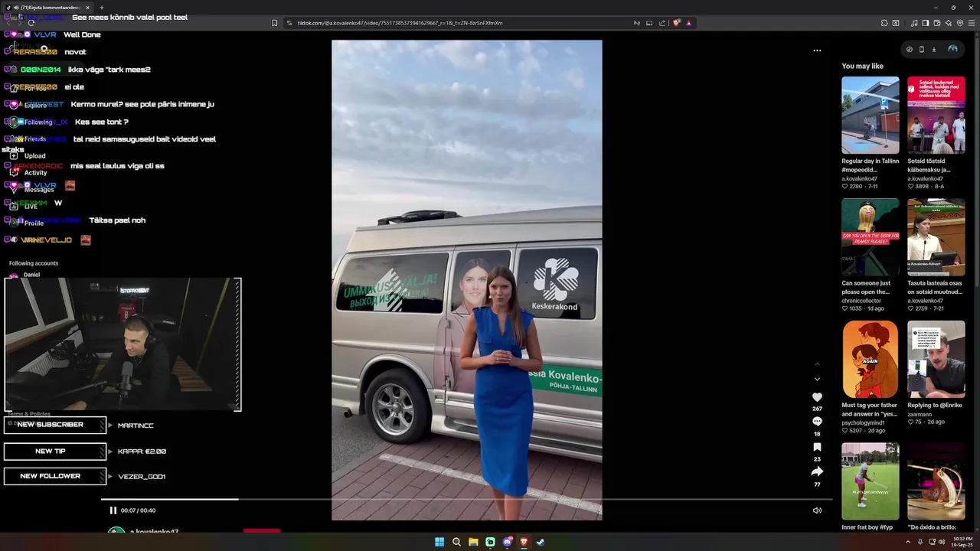Viewport: 980px width, 551px height.
Task: Pause the TikTok video
Action: [x=113, y=510]
